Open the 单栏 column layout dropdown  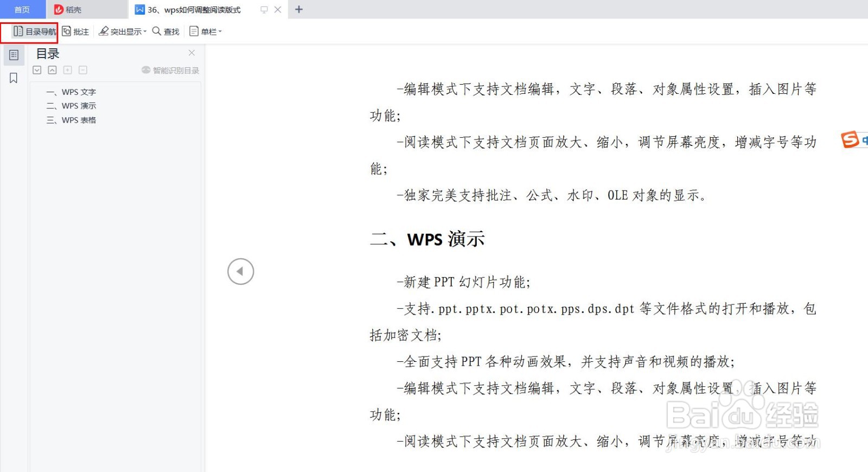point(206,31)
